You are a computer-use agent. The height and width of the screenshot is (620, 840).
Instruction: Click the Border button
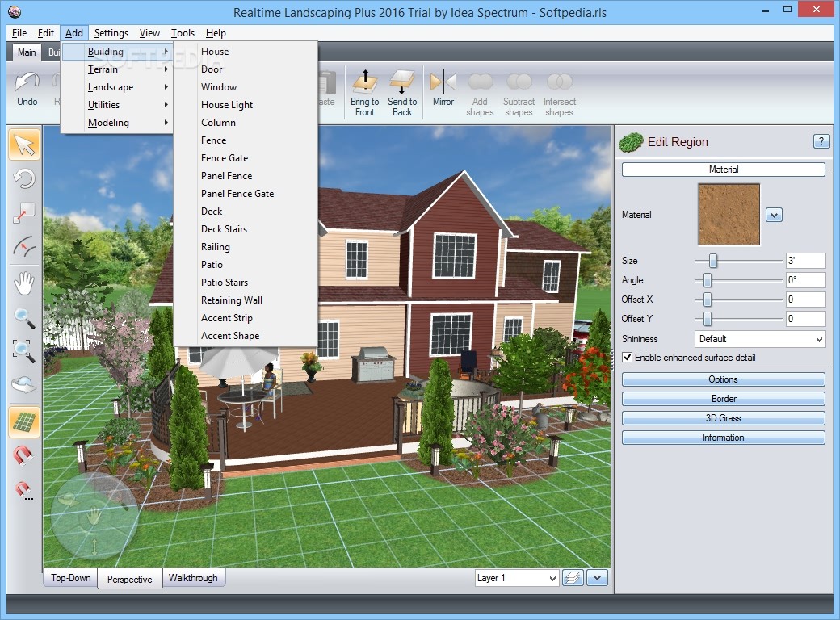point(723,399)
